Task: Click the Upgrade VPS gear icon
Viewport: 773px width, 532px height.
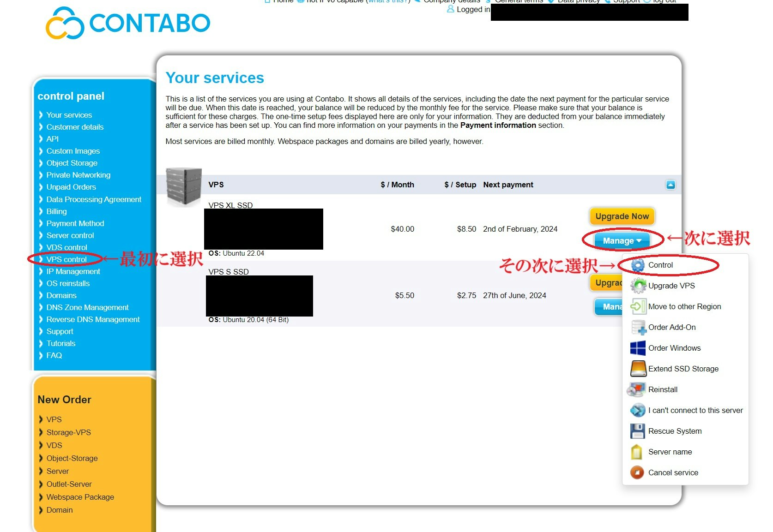Action: (x=638, y=286)
